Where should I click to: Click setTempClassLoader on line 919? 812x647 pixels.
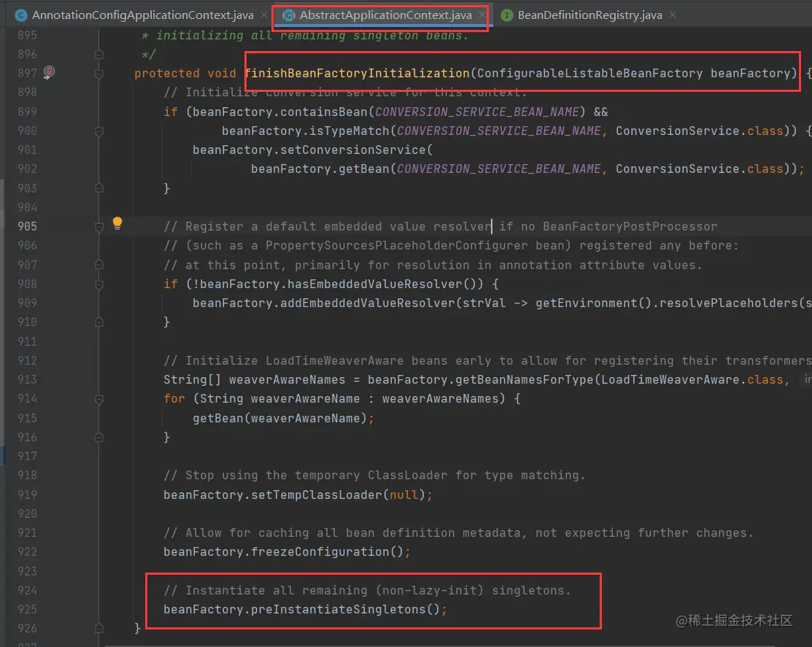[x=317, y=495]
